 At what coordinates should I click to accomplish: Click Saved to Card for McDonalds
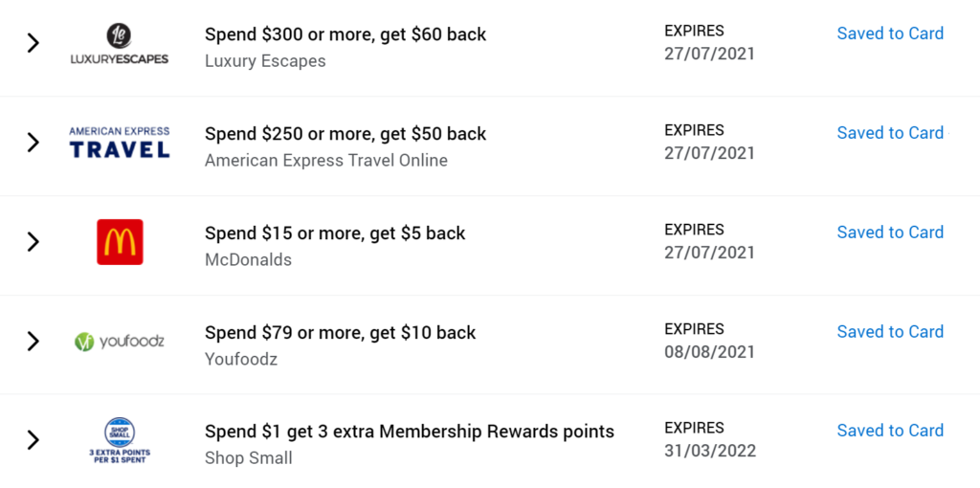tap(890, 232)
